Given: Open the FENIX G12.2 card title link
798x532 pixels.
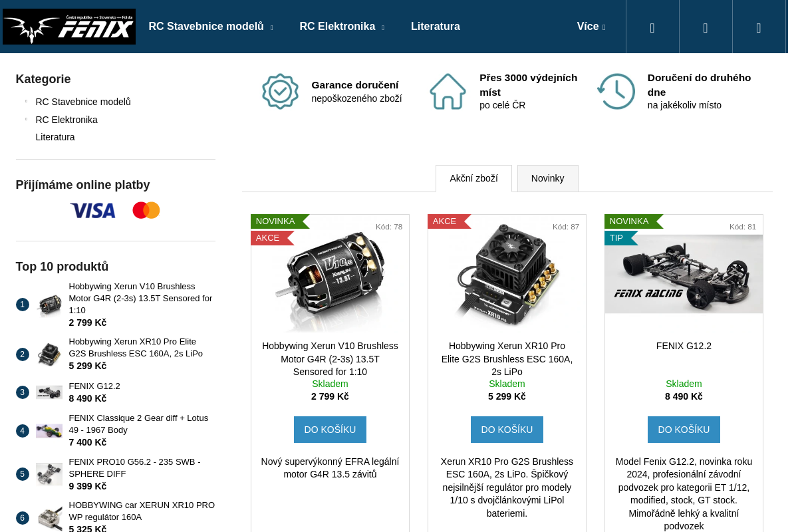Looking at the screenshot, I should (x=684, y=346).
